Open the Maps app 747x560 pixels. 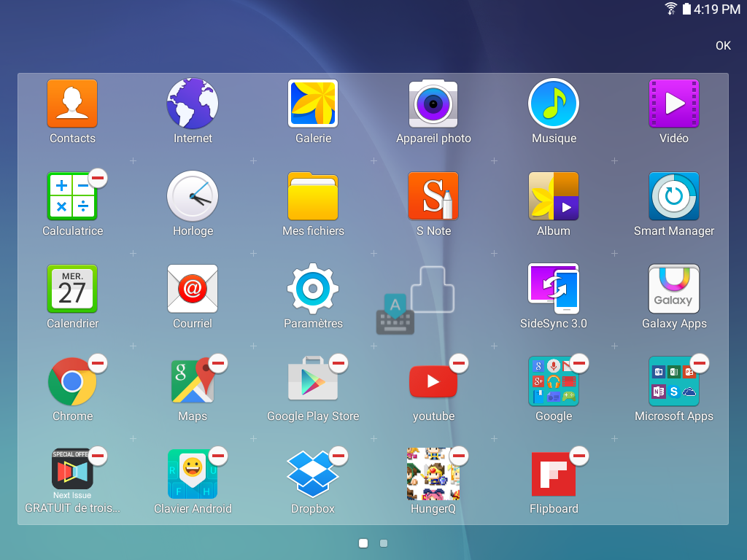[x=193, y=381]
